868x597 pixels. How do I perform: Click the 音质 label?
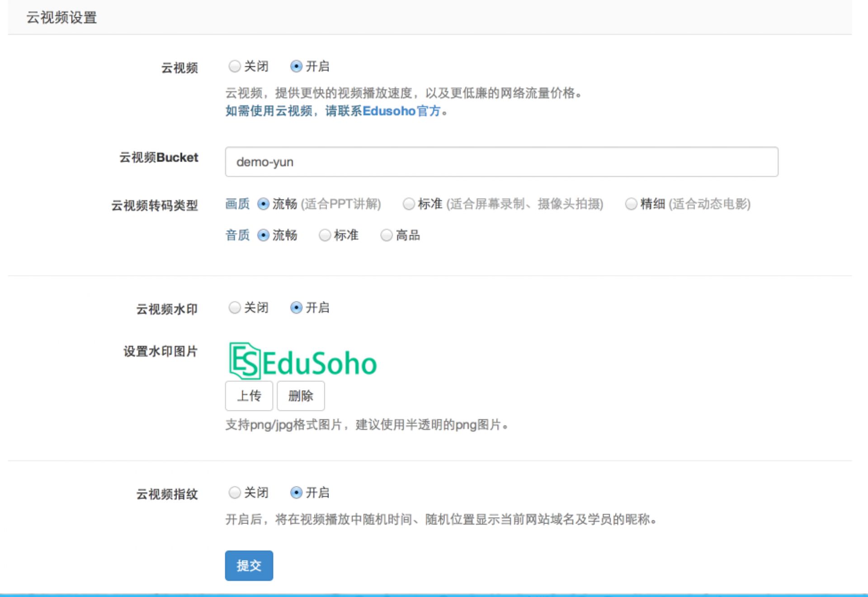tap(237, 235)
